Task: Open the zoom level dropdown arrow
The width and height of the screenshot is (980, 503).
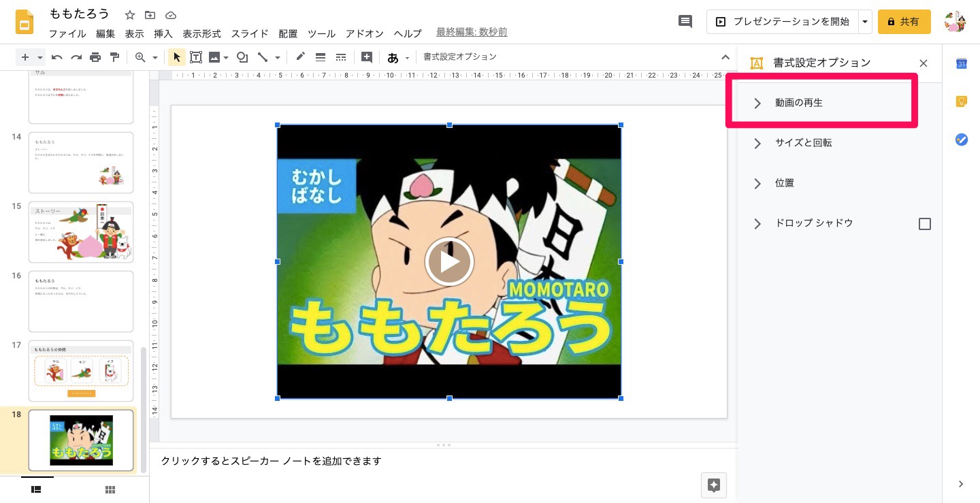Action: [155, 57]
